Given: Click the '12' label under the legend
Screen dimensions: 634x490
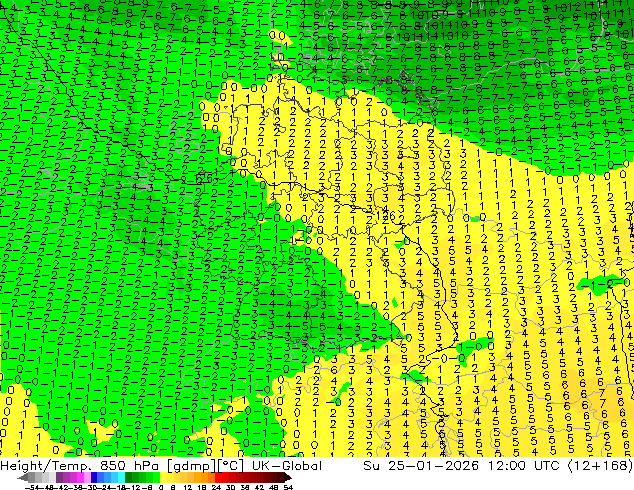Looking at the screenshot, I should pyautogui.click(x=188, y=487).
